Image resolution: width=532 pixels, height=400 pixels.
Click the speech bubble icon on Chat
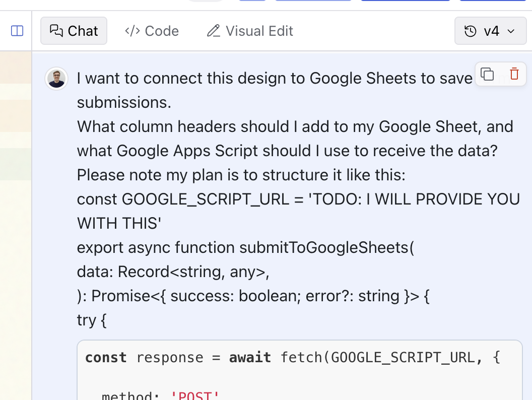[56, 31]
